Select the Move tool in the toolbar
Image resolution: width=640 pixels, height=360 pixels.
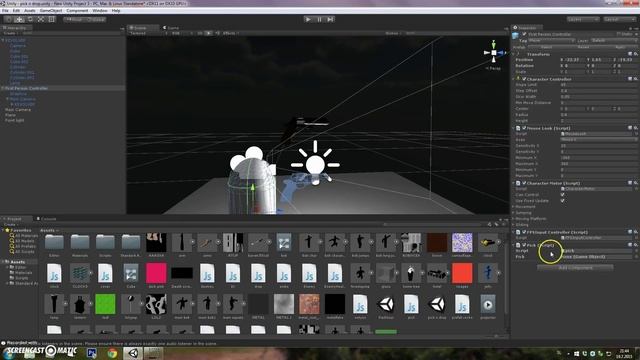pos(19,19)
